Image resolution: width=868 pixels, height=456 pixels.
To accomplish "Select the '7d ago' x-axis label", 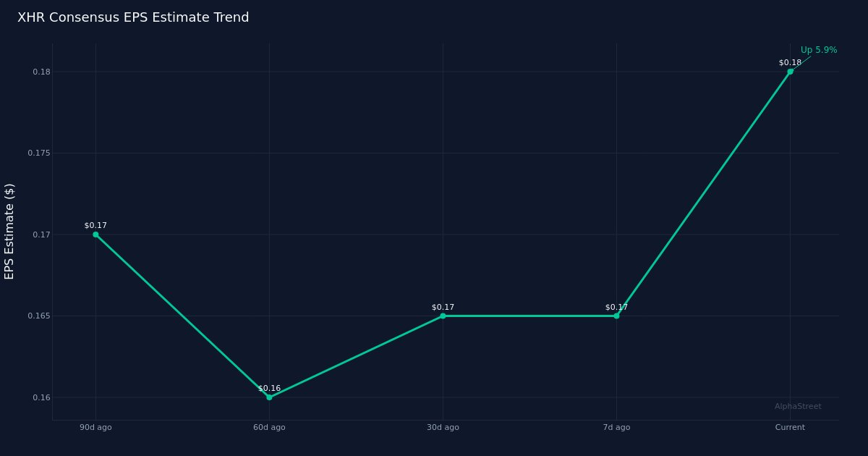I will tap(616, 428).
